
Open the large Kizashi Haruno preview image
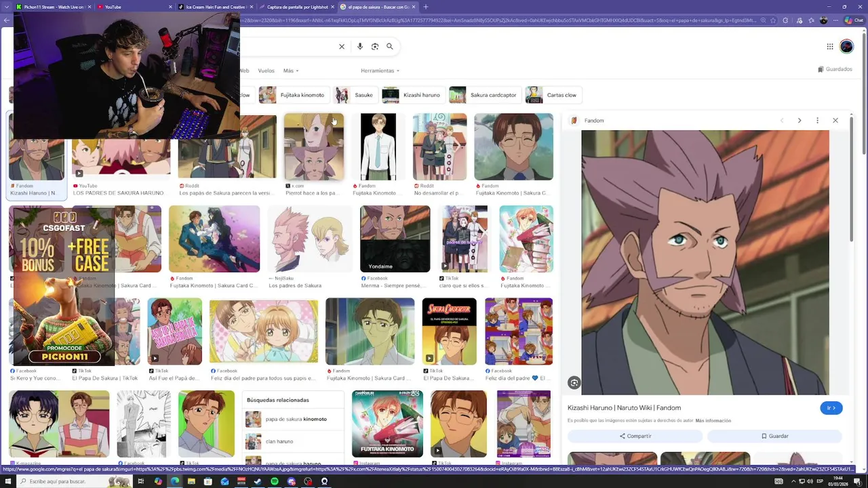(x=705, y=262)
